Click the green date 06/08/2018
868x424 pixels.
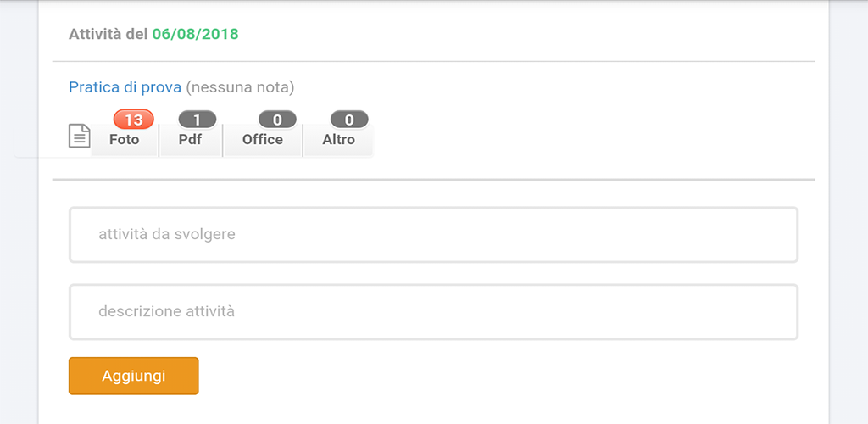point(196,34)
